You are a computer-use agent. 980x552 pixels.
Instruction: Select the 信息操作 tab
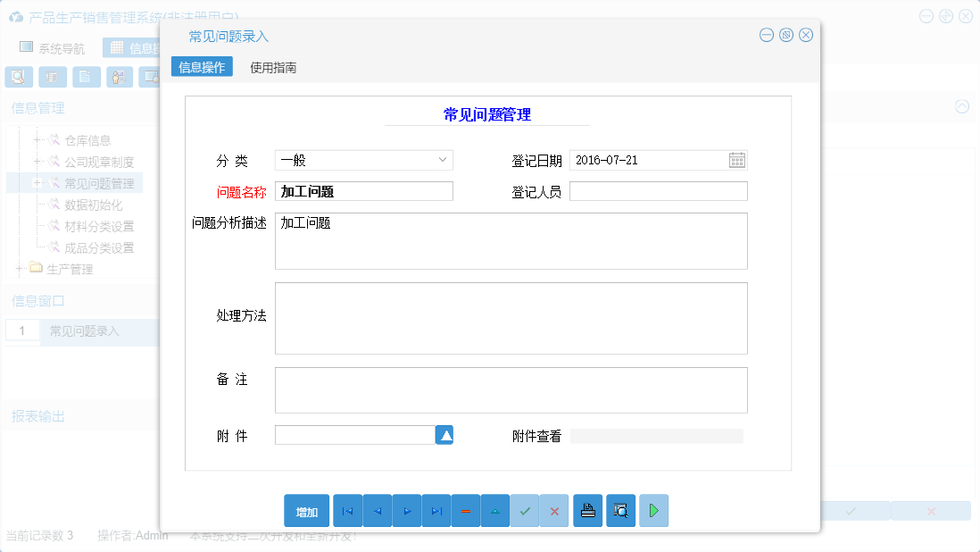tap(201, 66)
